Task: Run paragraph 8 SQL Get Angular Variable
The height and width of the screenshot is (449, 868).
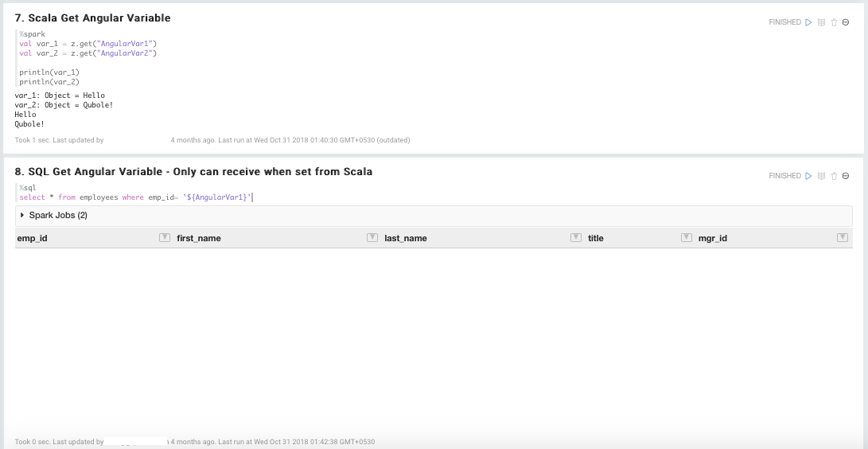Action: (x=808, y=175)
